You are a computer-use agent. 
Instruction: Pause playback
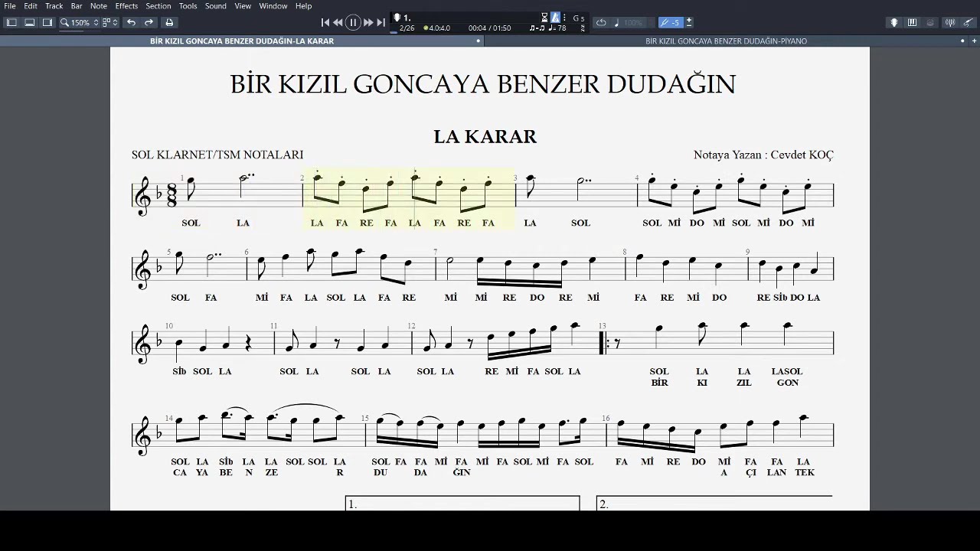(x=353, y=22)
